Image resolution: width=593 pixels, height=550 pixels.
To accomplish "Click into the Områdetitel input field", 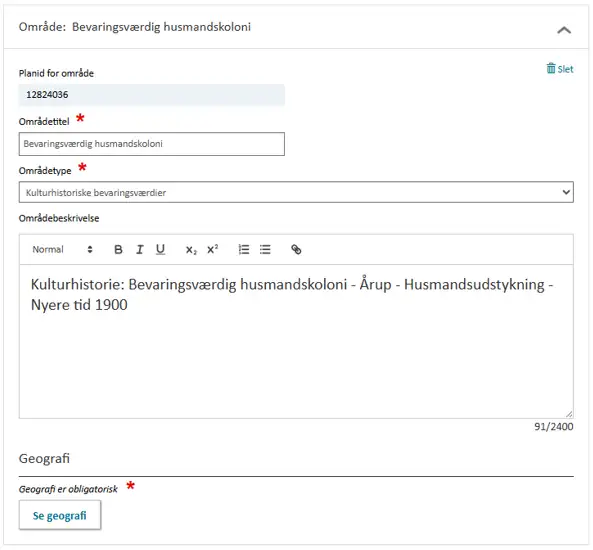I will coord(152,144).
